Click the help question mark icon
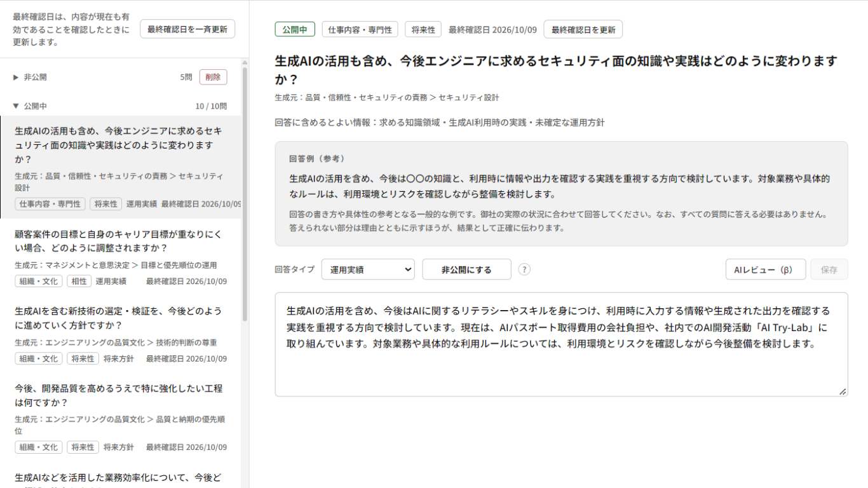This screenshot has width=868, height=488. 524,269
